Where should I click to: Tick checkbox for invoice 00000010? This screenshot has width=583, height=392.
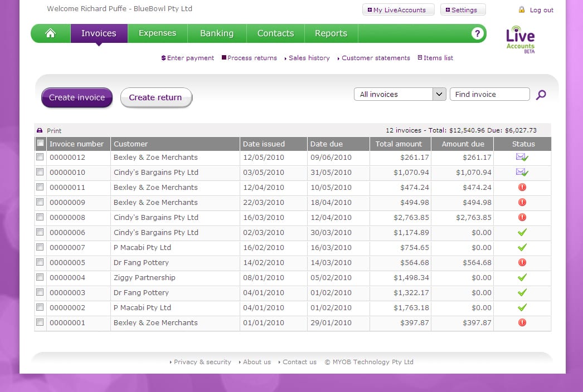40,171
